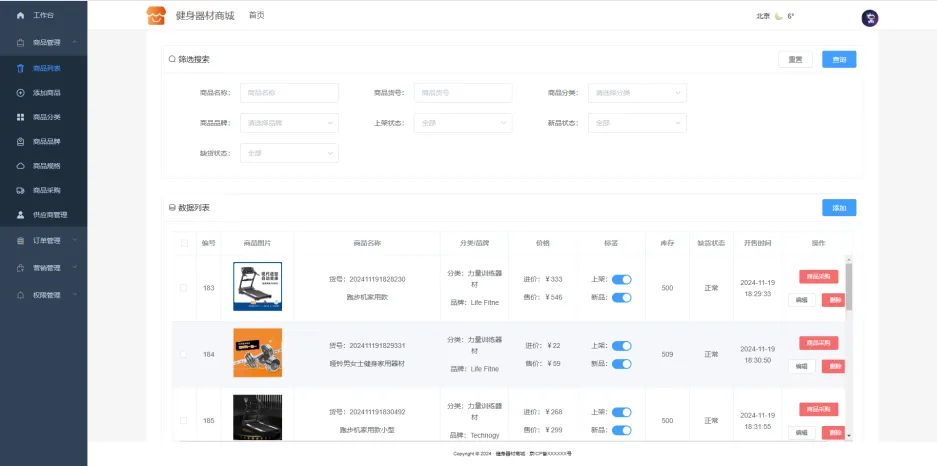
Task: Click the 商品列表 icon in sidebar
Action: [x=20, y=68]
